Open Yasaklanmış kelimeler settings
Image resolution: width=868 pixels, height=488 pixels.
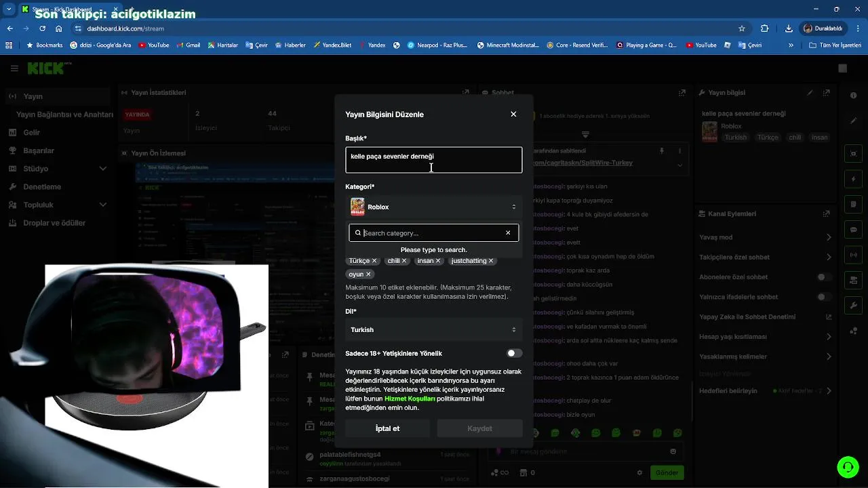[x=766, y=357]
